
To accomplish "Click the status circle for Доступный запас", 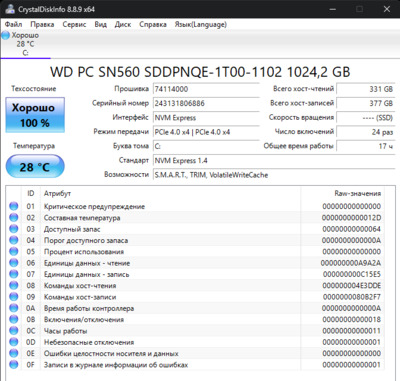I will click(14, 229).
